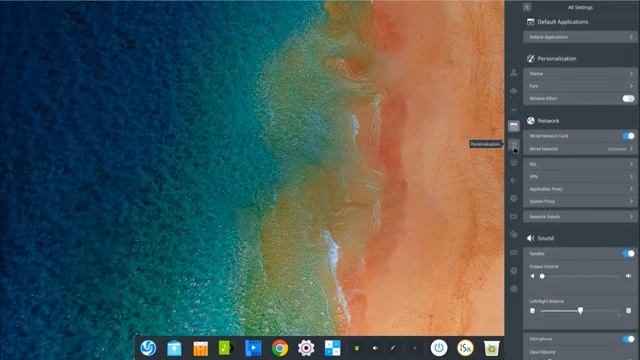
Task: Expand the Default Applications row arrow
Action: [x=631, y=37]
